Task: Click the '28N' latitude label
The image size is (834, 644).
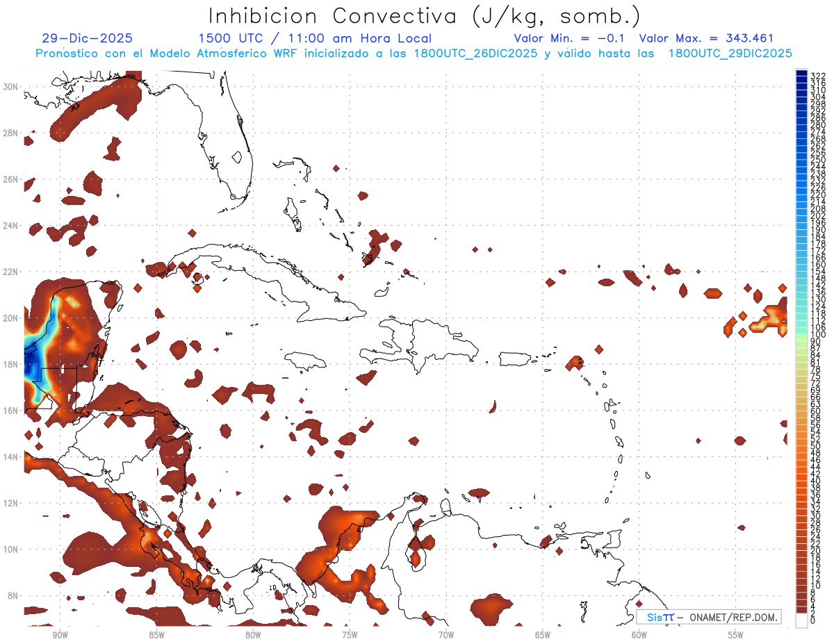Action: coord(10,133)
